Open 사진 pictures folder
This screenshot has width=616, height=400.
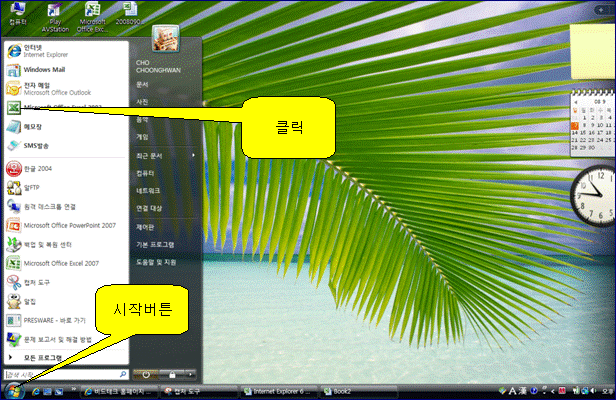(142, 102)
